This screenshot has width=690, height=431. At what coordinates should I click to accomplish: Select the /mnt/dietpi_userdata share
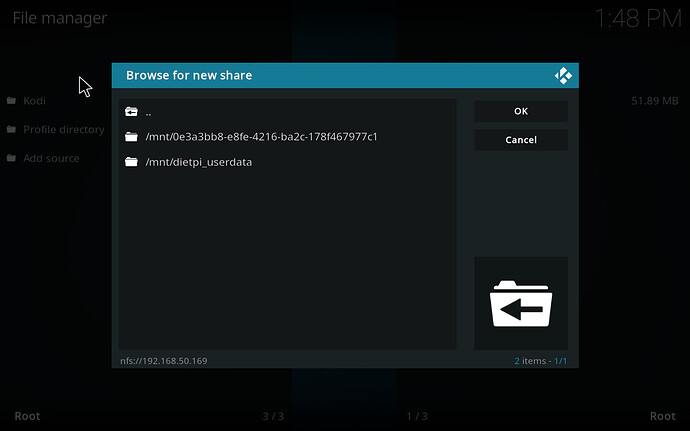coord(198,162)
